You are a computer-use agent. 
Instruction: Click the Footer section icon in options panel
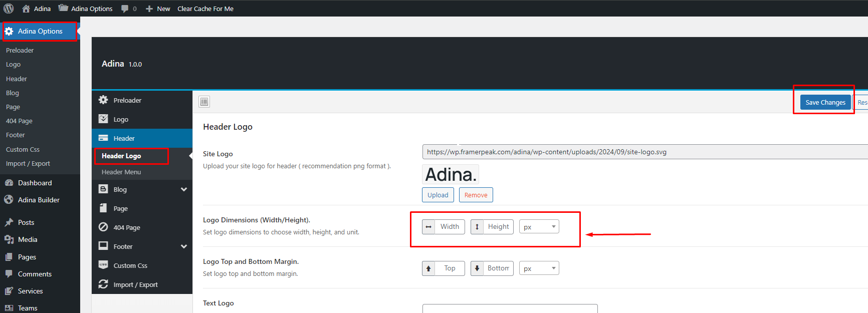[103, 246]
